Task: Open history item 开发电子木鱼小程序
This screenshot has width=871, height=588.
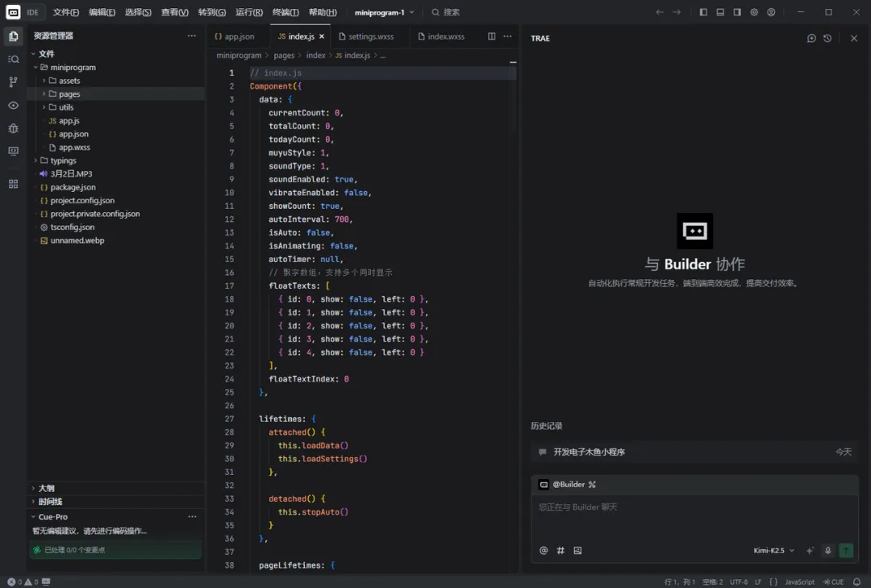Action: pyautogui.click(x=694, y=452)
